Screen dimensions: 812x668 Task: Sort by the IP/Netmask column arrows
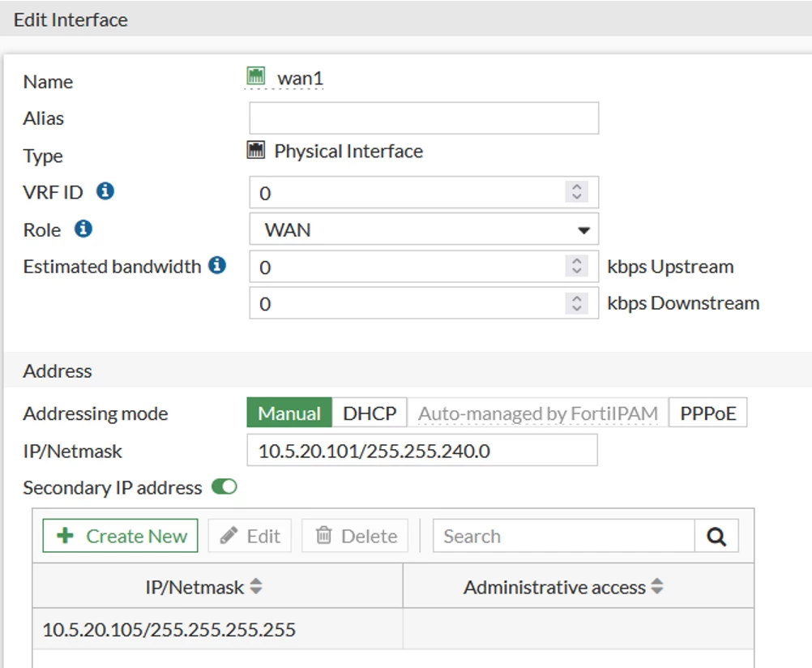click(256, 586)
